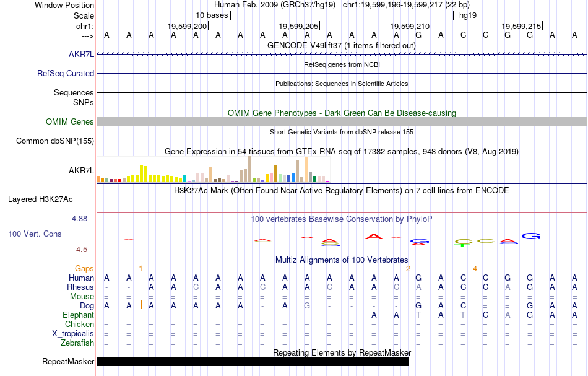Click the Window Position label
Image resolution: width=588 pixels, height=376 pixels.
(x=64, y=5)
